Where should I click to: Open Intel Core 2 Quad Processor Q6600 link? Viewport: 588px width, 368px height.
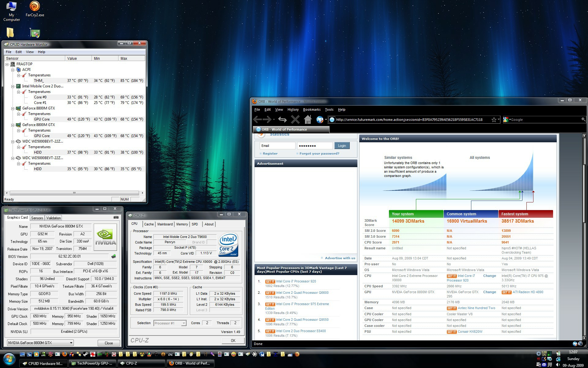coord(302,293)
